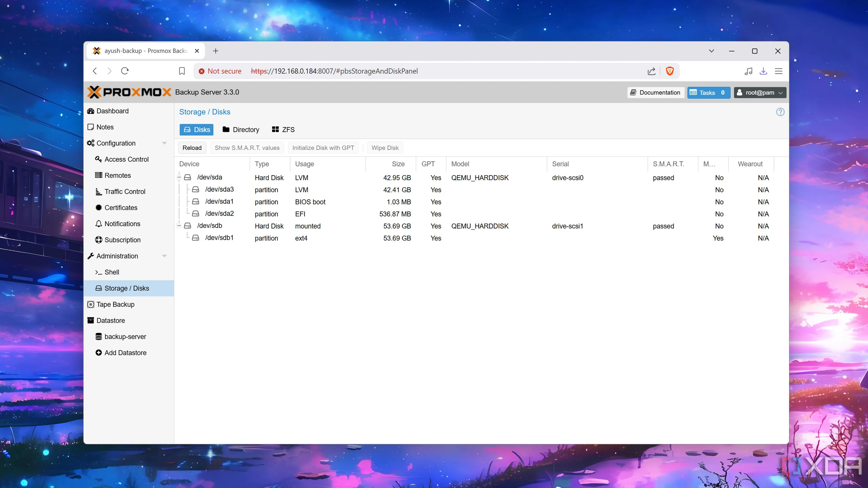Collapse the Administration sidebar section
This screenshot has height=488, width=868.
(164, 256)
